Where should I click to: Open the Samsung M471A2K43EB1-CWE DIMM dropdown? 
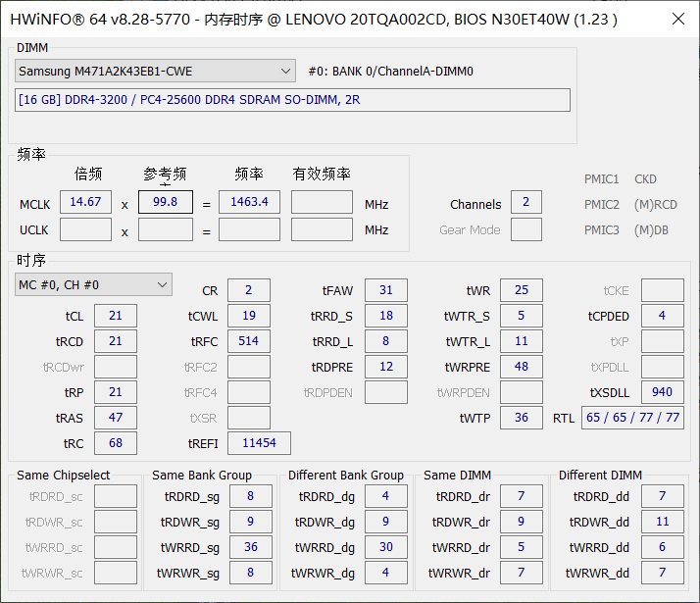click(x=155, y=71)
